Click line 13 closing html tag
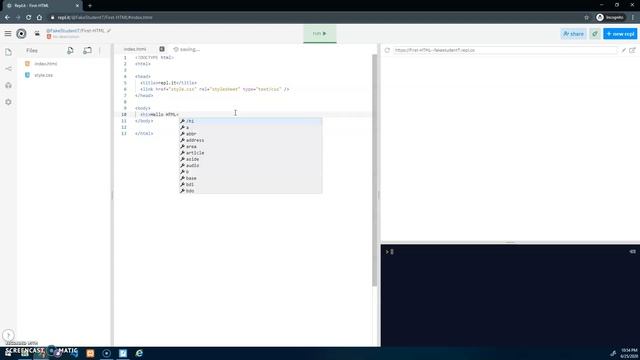Image resolution: width=640 pixels, height=360 pixels. coord(144,133)
